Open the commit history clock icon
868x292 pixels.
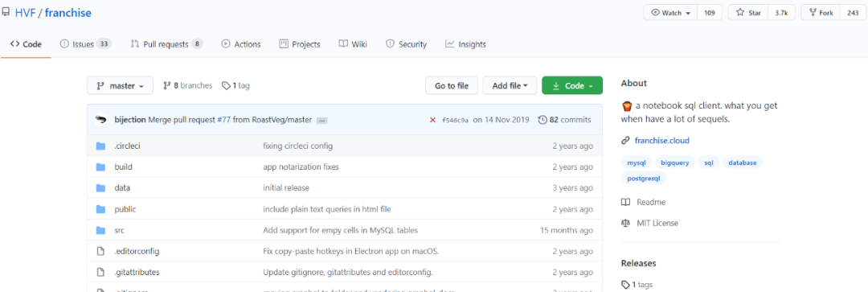542,120
